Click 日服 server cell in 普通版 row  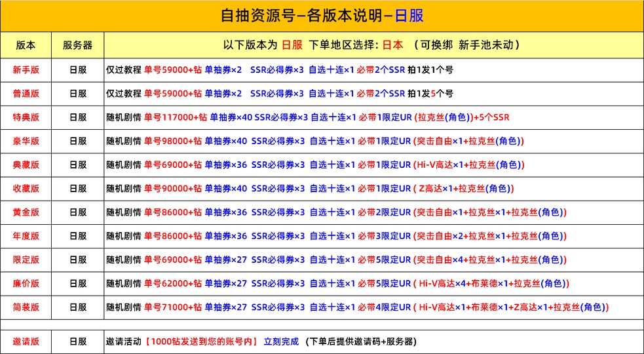coord(78,94)
